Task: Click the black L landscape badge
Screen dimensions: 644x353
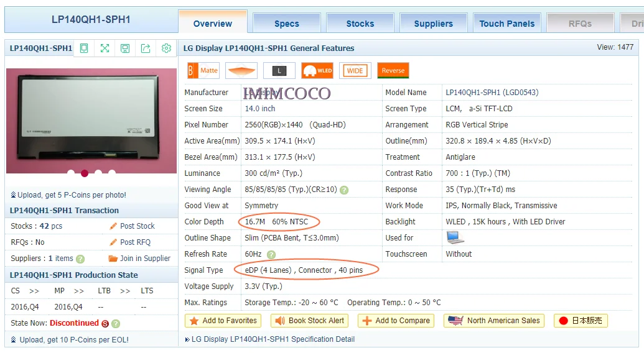Action: (279, 70)
